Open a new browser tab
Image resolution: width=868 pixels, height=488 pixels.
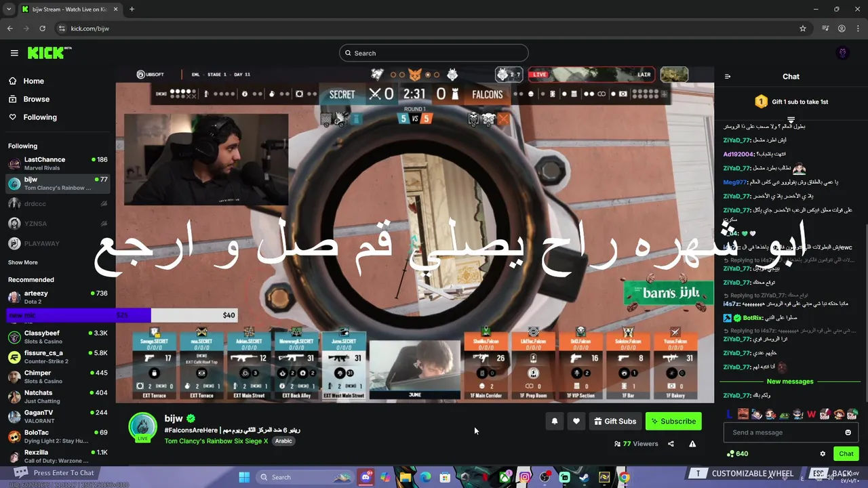pyautogui.click(x=132, y=9)
